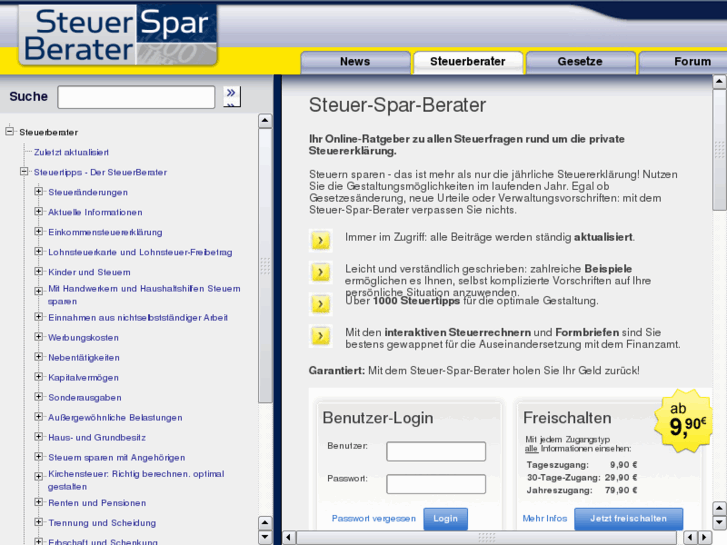Open the News tab
Image resolution: width=727 pixels, height=545 pixels.
pos(355,62)
